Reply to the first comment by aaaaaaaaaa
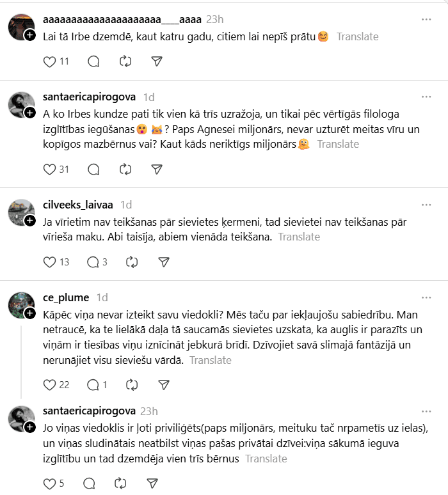The width and height of the screenshot is (448, 495). (93, 61)
